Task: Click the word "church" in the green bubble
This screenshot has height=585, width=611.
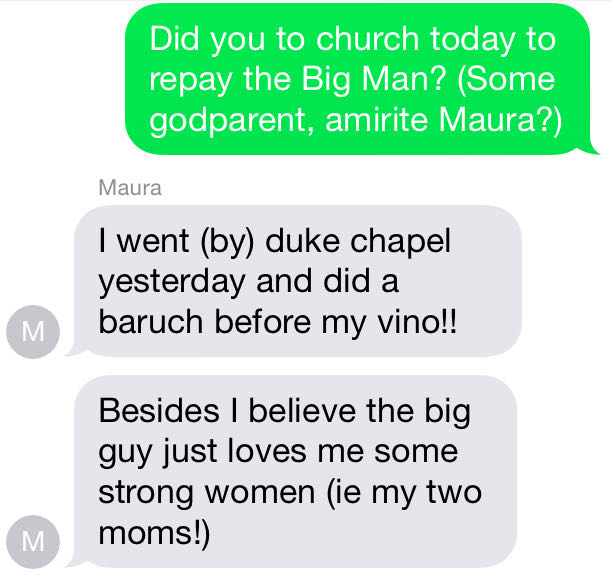Action: [x=370, y=40]
